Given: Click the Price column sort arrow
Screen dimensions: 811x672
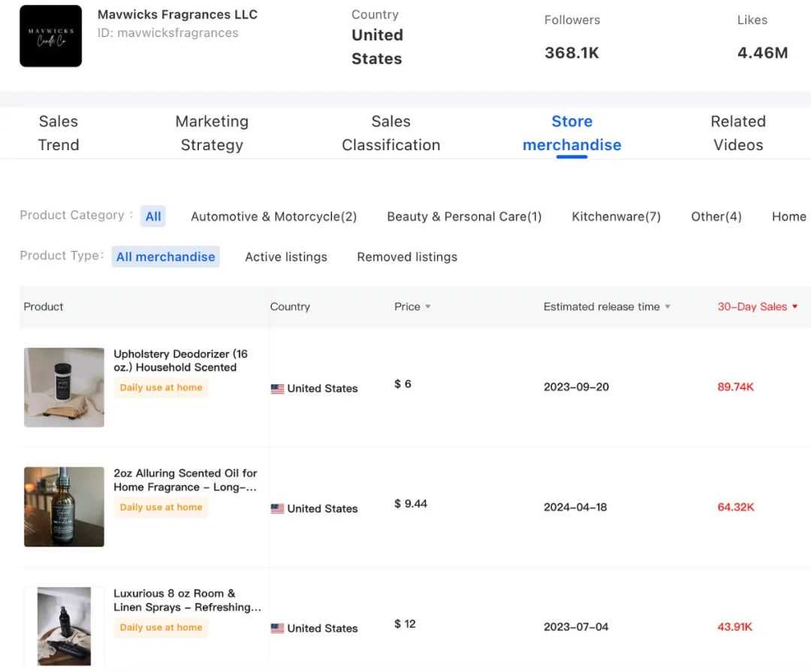Looking at the screenshot, I should [x=428, y=307].
